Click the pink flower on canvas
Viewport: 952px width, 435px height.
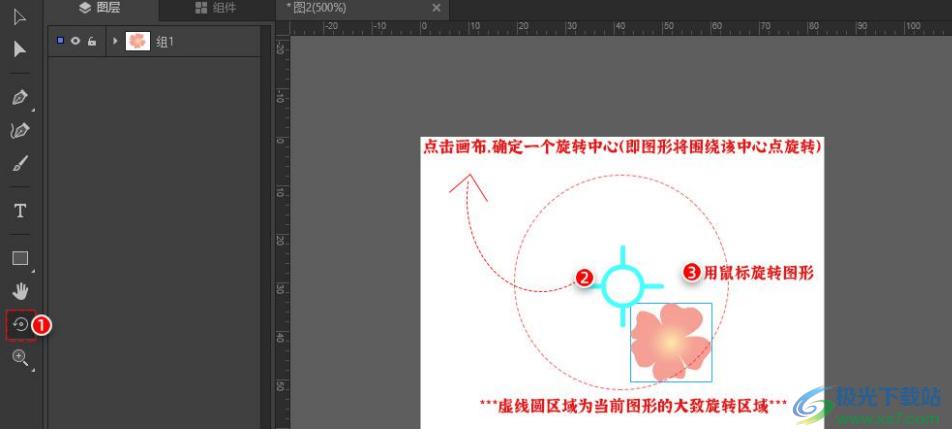[x=670, y=343]
